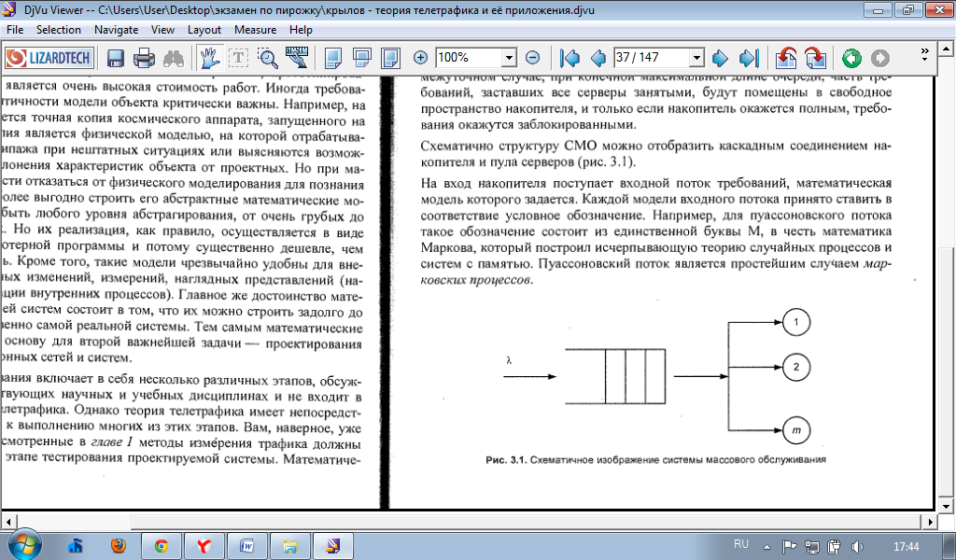Image resolution: width=956 pixels, height=560 pixels.
Task: Click the vertical scrollbar down arrow
Action: [946, 507]
